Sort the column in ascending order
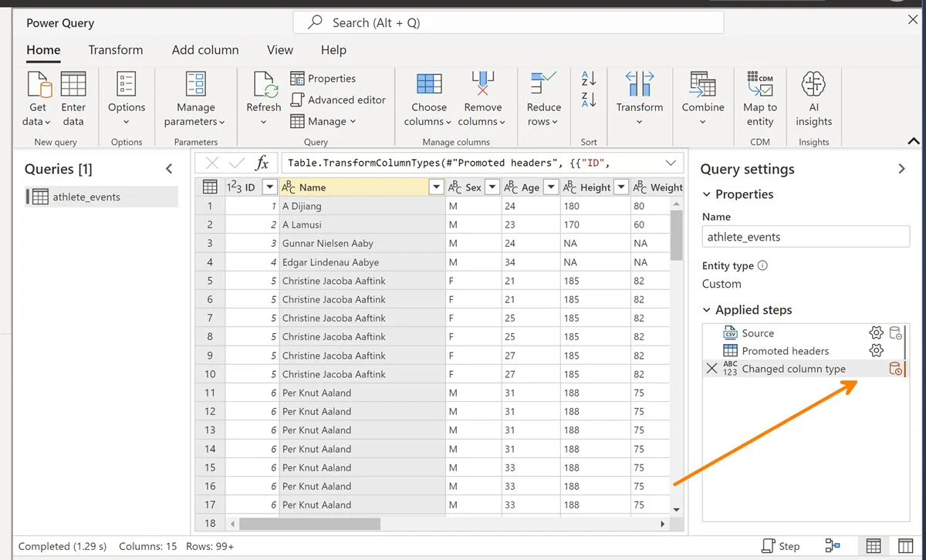Image resolution: width=926 pixels, height=560 pixels. 589,78
